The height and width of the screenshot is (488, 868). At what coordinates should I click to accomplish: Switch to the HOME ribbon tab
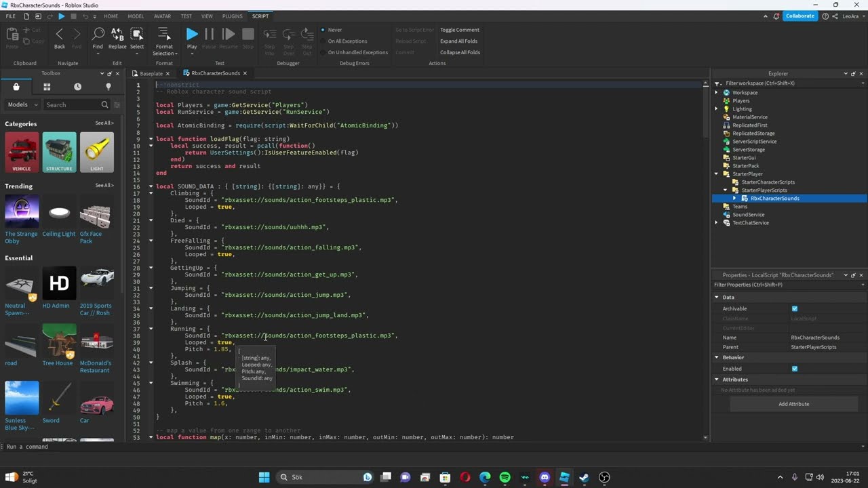pos(111,16)
